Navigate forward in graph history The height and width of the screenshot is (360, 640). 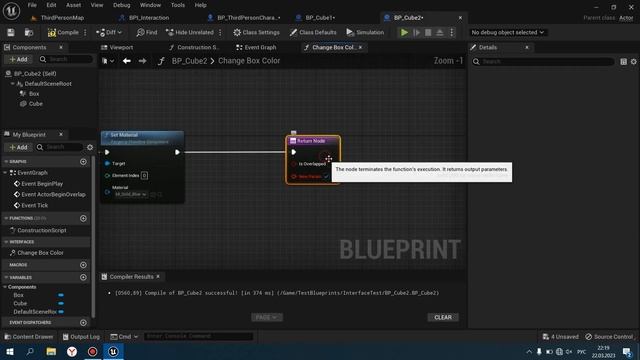pos(142,61)
